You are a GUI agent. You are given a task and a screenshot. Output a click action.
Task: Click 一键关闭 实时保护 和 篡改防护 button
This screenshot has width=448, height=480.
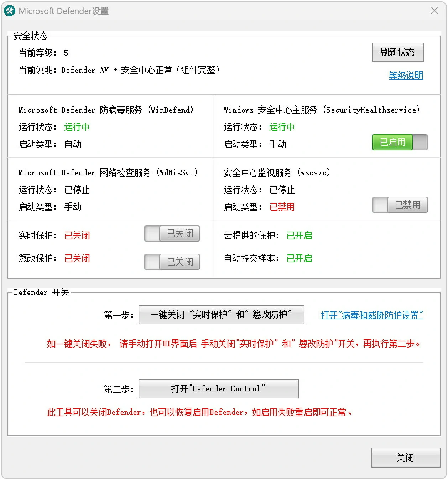(x=221, y=314)
